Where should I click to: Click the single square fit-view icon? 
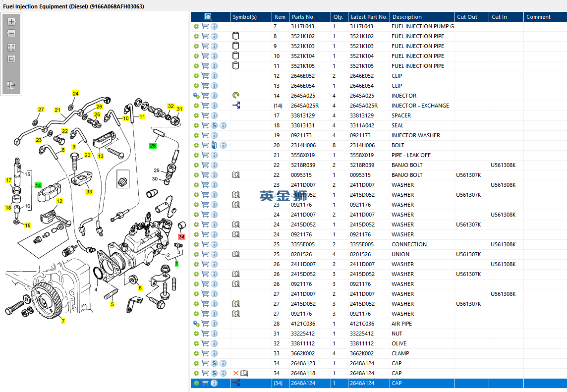(11, 59)
